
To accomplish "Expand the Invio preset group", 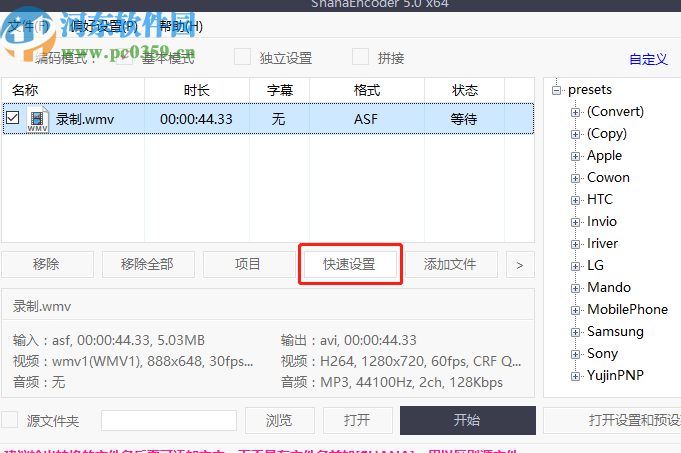I will coord(575,222).
